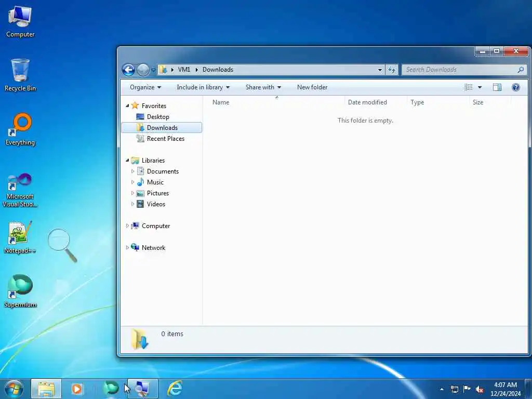Click the muted volume tray icon
532x399 pixels.
click(x=480, y=390)
